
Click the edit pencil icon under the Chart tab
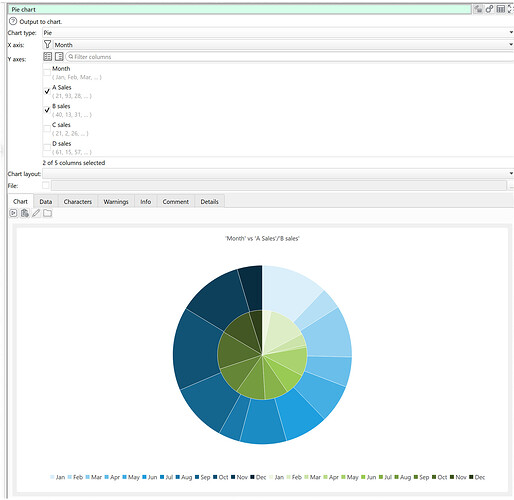pos(36,213)
